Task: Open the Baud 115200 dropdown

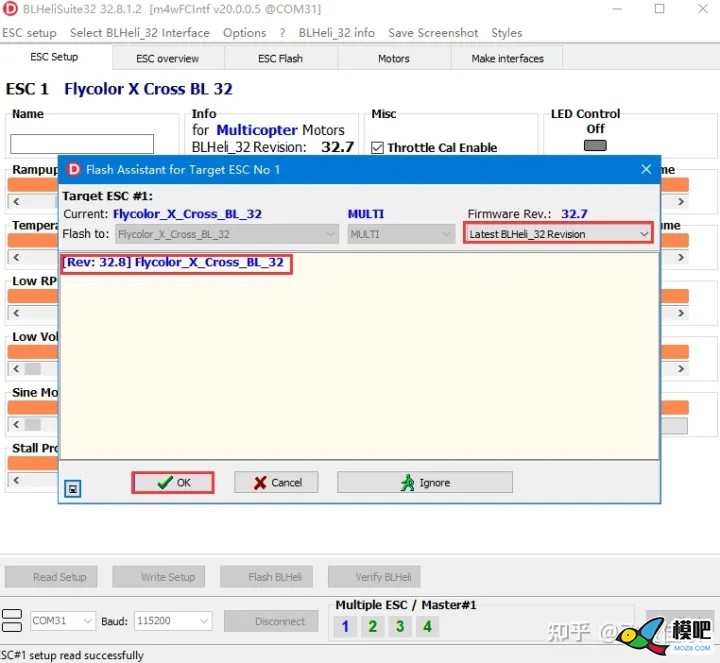Action: coord(173,621)
